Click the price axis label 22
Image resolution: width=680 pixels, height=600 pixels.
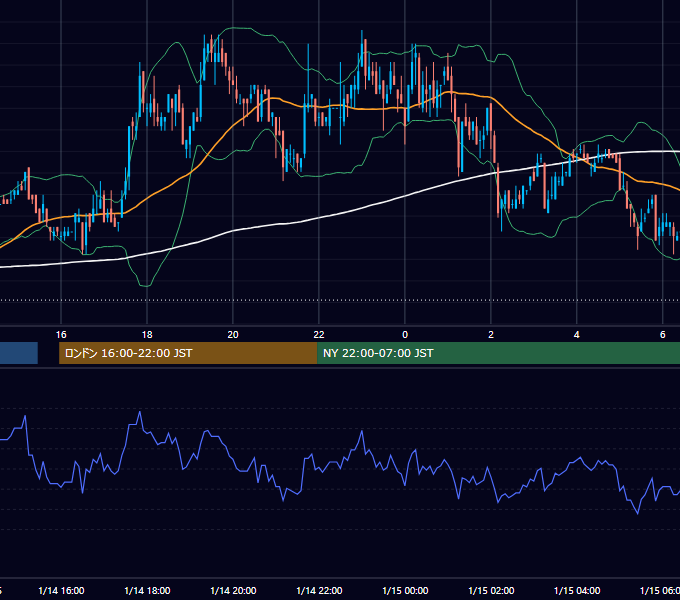coord(319,334)
